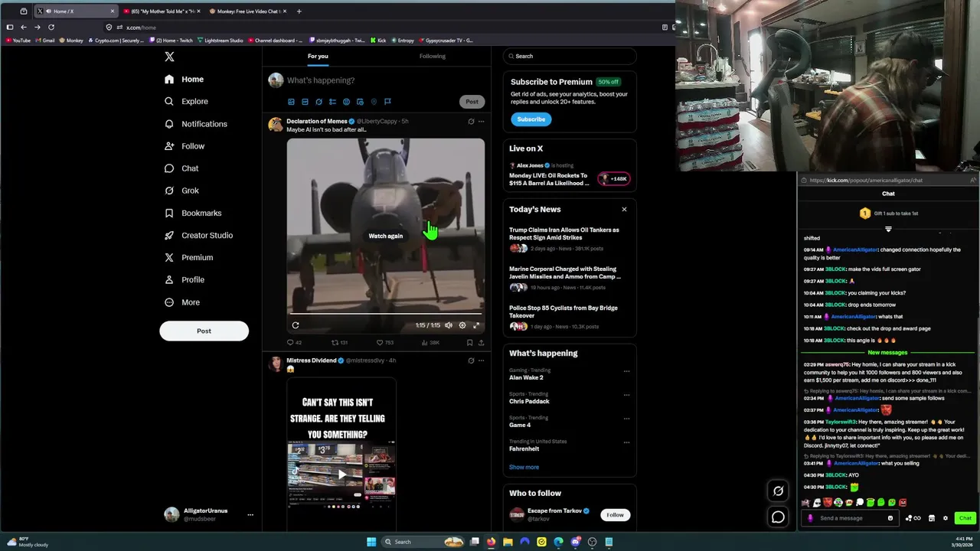Reload the browser page
The width and height of the screenshot is (980, 551).
(51, 27)
